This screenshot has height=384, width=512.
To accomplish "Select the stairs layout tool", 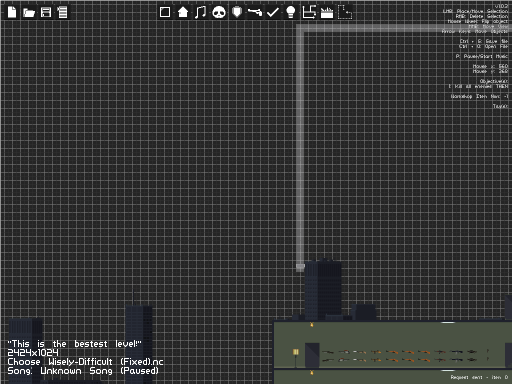I will point(309,12).
